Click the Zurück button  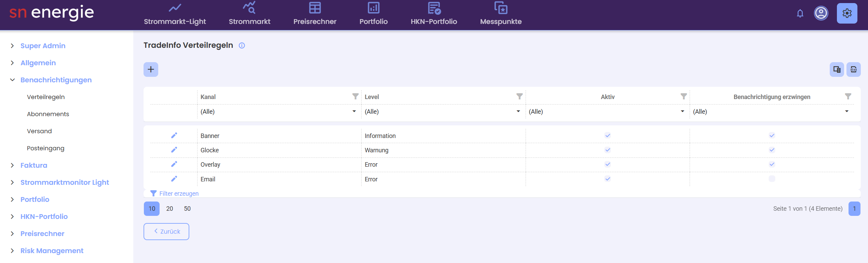166,232
